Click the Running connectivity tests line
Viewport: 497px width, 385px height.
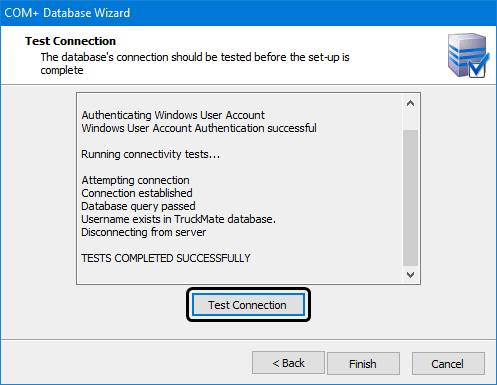click(x=150, y=154)
